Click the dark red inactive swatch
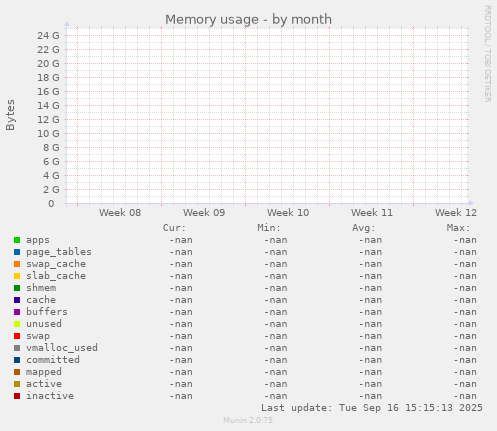This screenshot has width=497, height=431. (17, 396)
